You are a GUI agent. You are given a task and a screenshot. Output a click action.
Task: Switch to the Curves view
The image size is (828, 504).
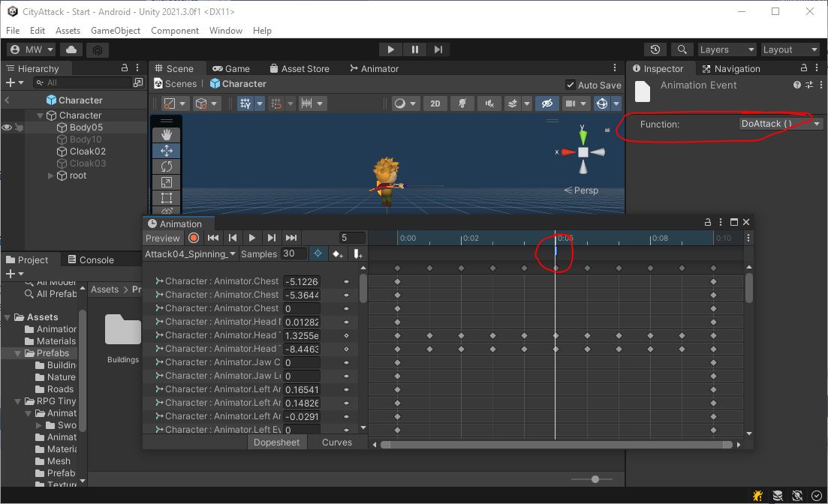pos(337,442)
